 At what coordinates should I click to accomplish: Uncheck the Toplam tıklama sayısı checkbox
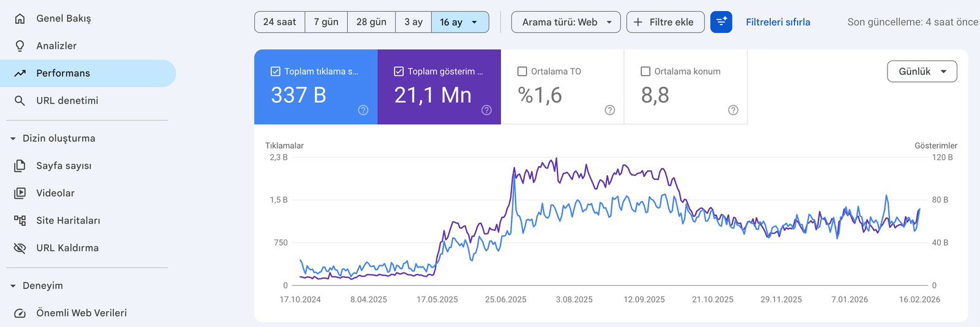click(276, 72)
